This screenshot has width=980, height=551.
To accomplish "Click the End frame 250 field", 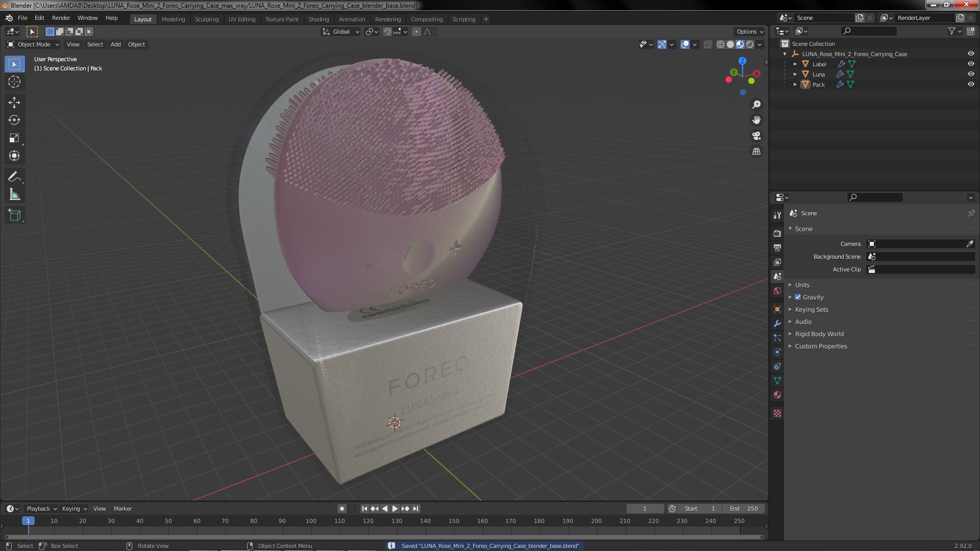I will [x=744, y=509].
